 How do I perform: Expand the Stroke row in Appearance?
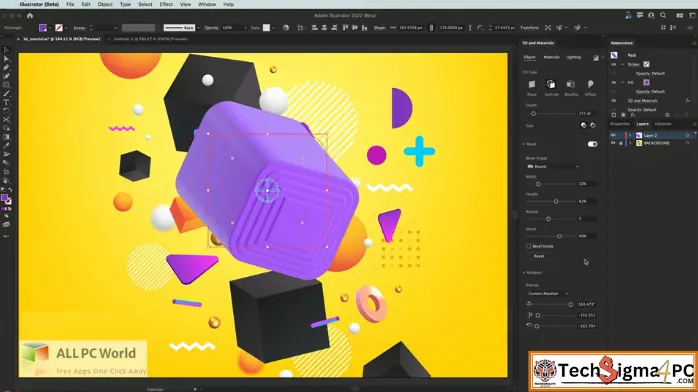pos(622,65)
